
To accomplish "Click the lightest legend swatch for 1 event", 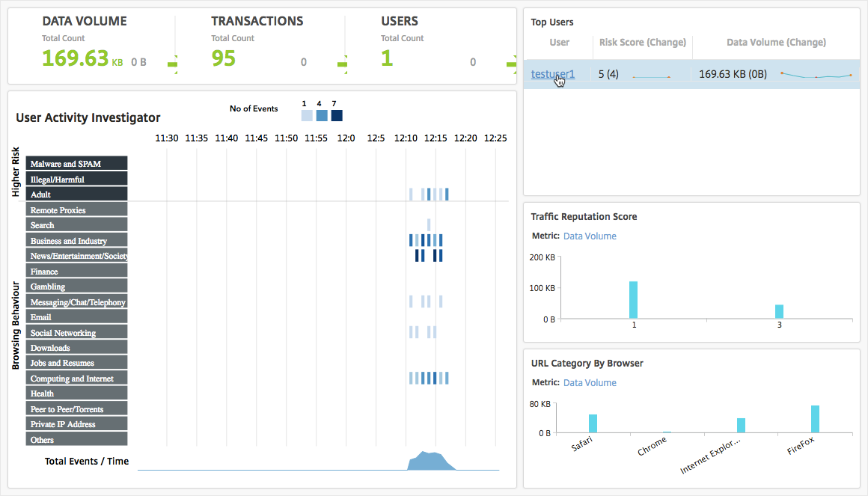I will tap(307, 115).
